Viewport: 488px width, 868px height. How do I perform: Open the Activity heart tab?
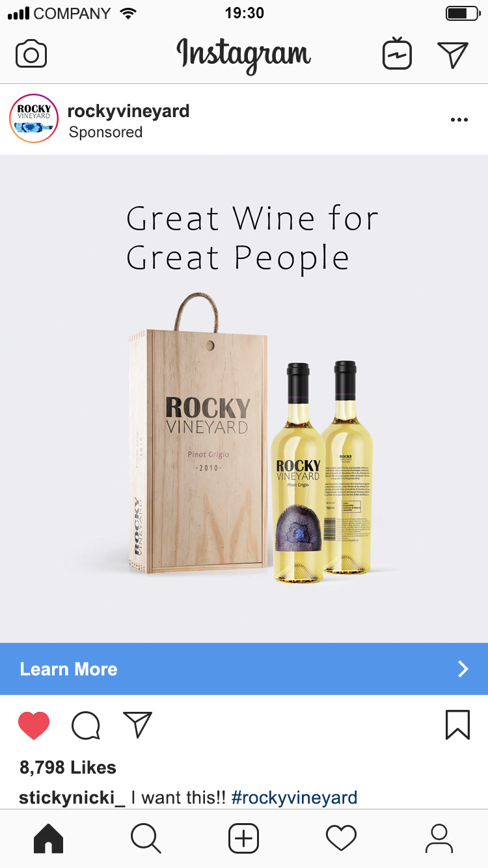(341, 838)
